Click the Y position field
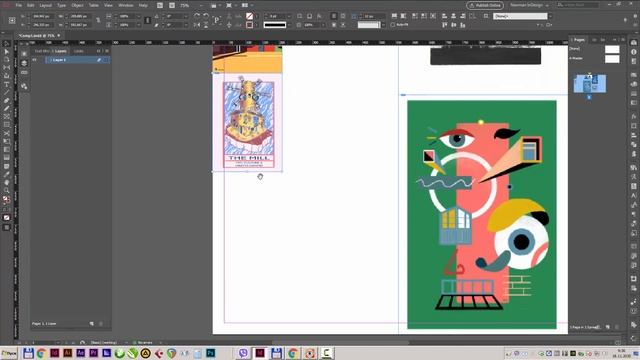The height and width of the screenshot is (360, 640). click(x=42, y=25)
